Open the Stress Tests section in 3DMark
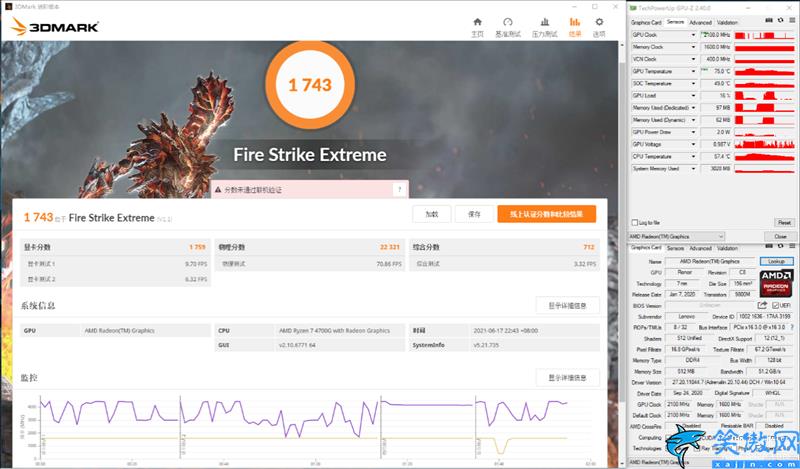This screenshot has height=469, width=800. point(544,27)
